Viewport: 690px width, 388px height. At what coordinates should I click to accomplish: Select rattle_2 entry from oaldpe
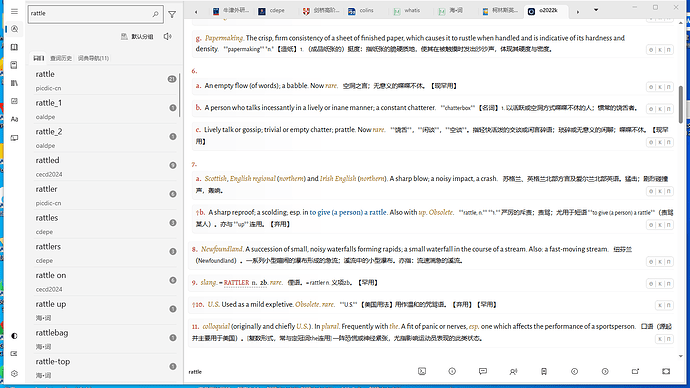point(106,138)
